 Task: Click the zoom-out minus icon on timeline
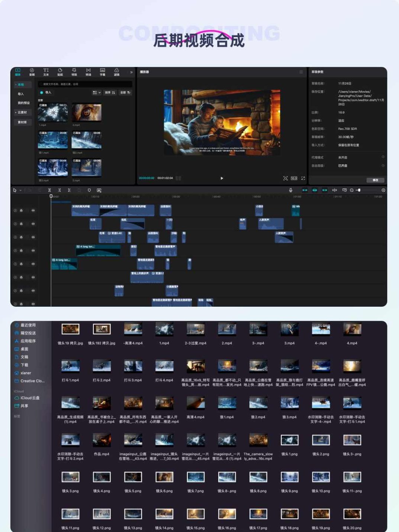pyautogui.click(x=352, y=190)
